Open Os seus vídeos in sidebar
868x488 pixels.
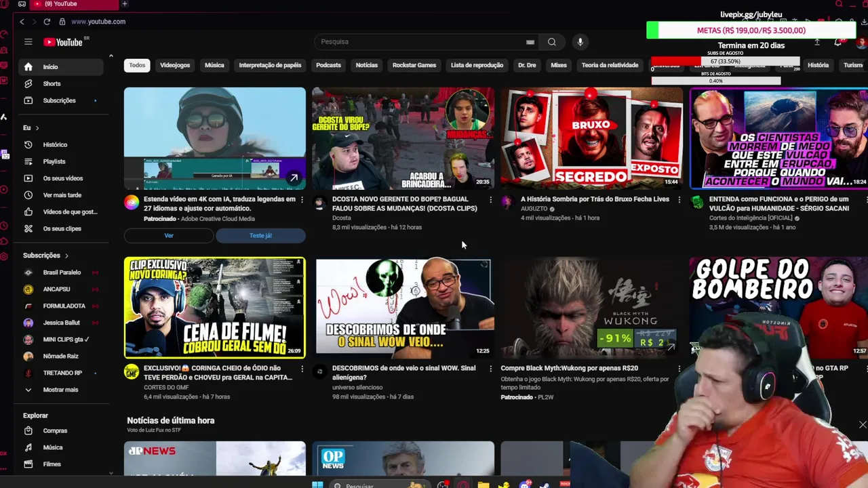[61, 178]
